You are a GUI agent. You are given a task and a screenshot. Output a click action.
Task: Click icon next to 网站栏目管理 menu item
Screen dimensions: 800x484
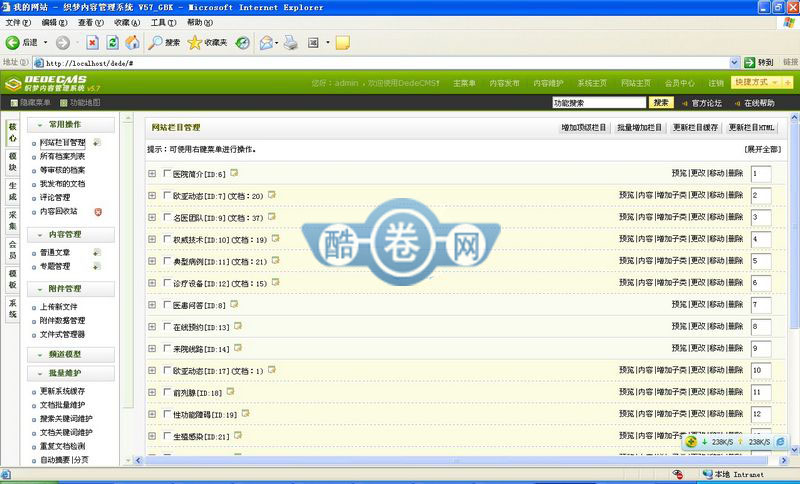96,143
